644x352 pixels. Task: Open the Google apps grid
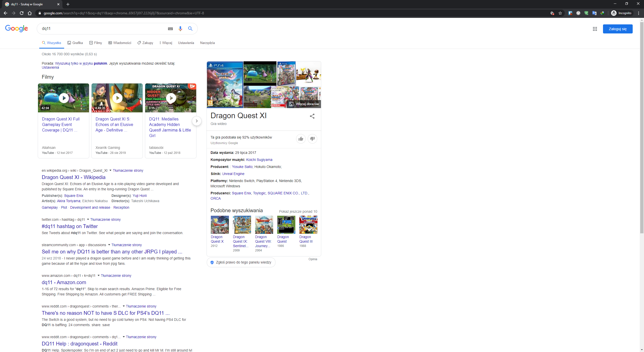(x=595, y=29)
